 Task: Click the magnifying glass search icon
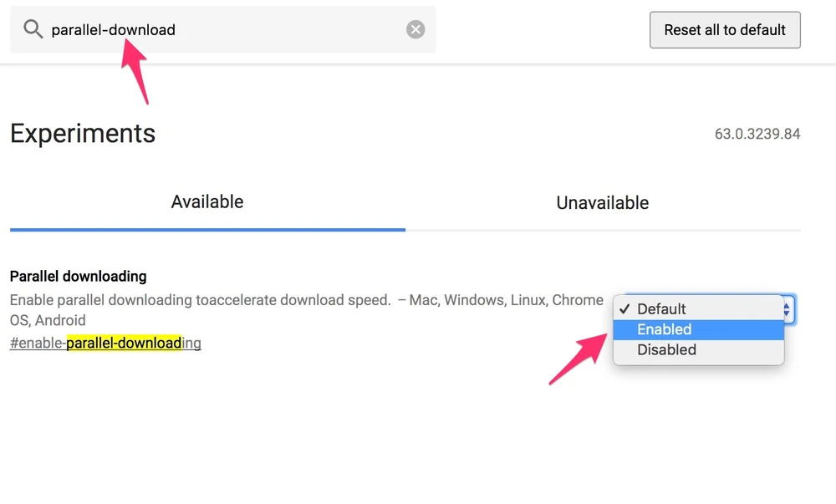[x=33, y=30]
